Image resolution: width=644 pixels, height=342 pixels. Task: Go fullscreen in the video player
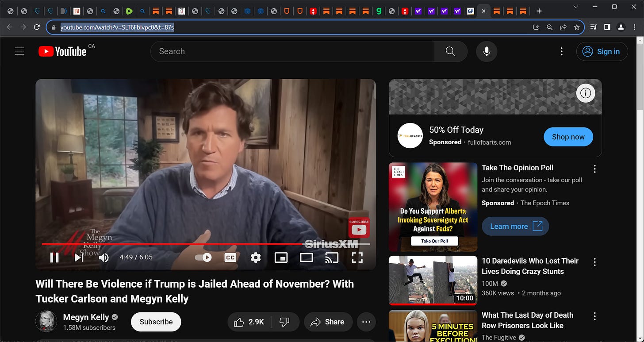pos(357,257)
